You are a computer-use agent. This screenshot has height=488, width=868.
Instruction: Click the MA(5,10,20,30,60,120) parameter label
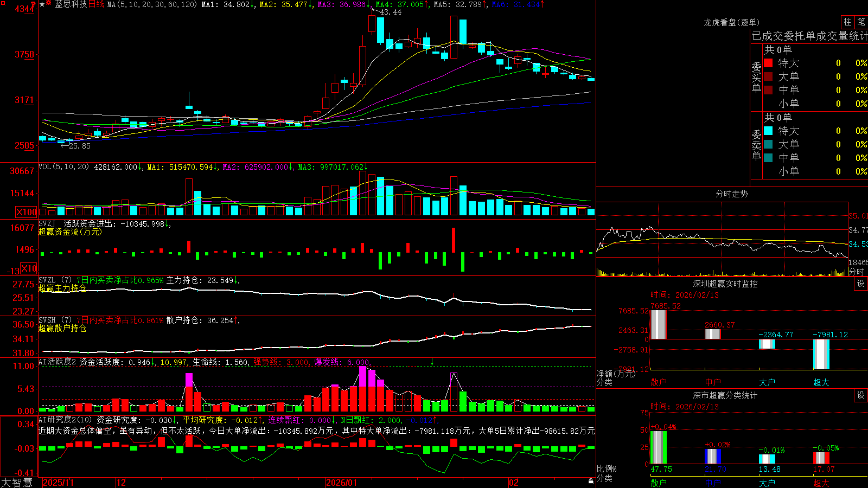point(152,4)
